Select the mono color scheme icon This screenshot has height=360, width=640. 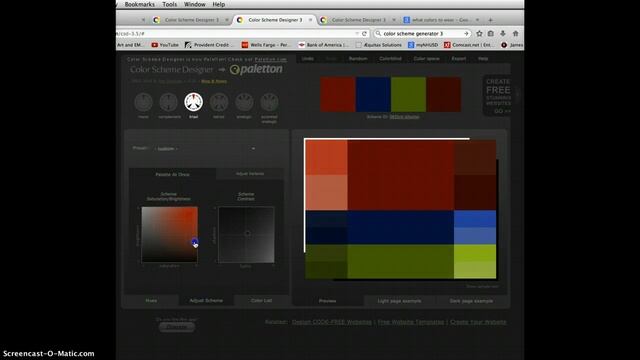click(143, 102)
